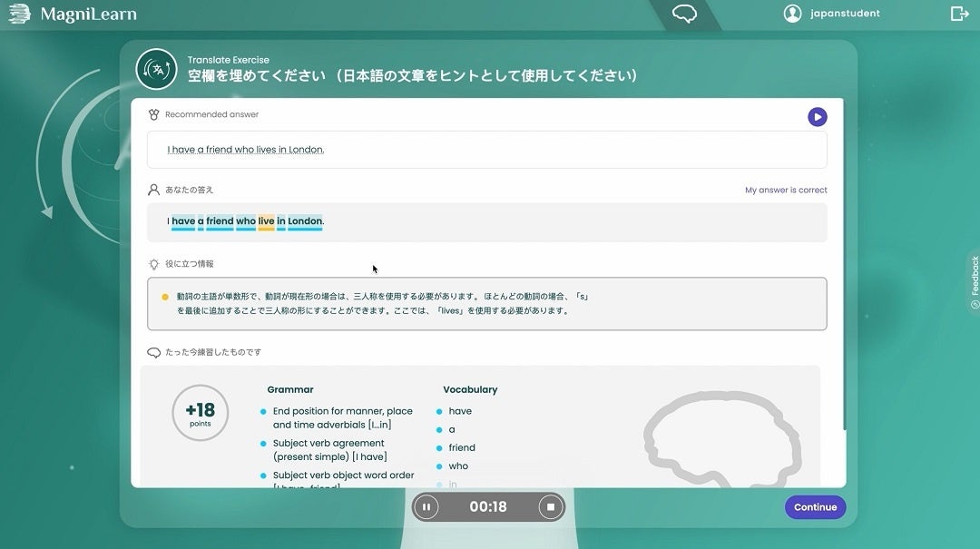The height and width of the screenshot is (549, 980).
Task: Click the medal icon beside Recommended answer
Action: (x=154, y=115)
